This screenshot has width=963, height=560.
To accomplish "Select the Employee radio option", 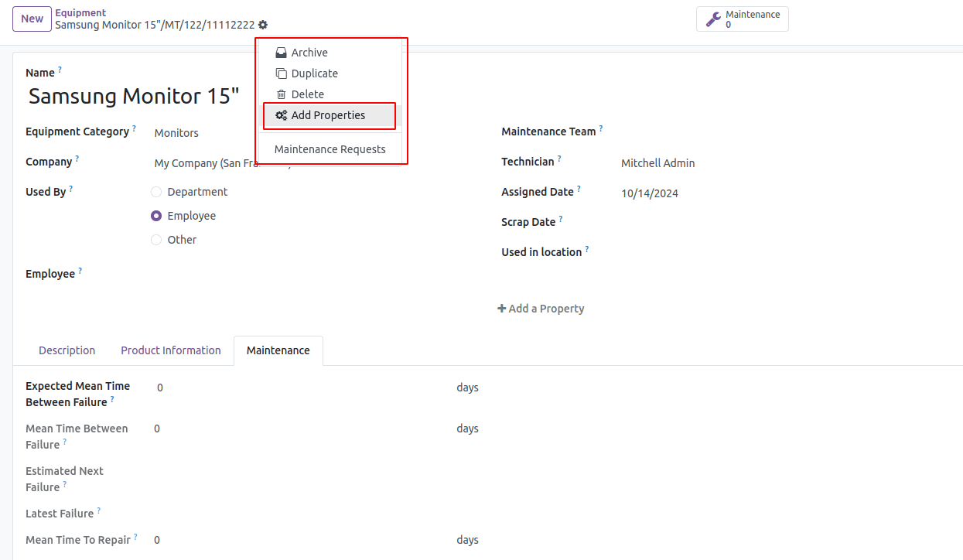I will (x=156, y=216).
